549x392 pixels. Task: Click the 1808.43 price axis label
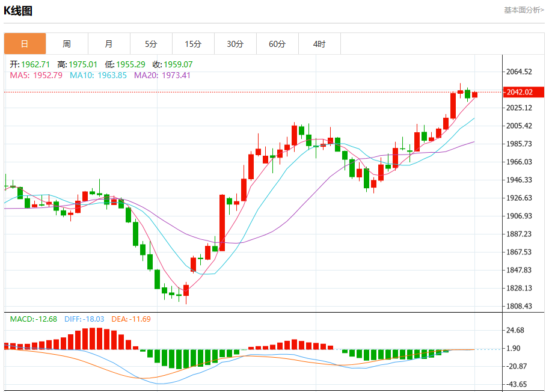(x=520, y=306)
